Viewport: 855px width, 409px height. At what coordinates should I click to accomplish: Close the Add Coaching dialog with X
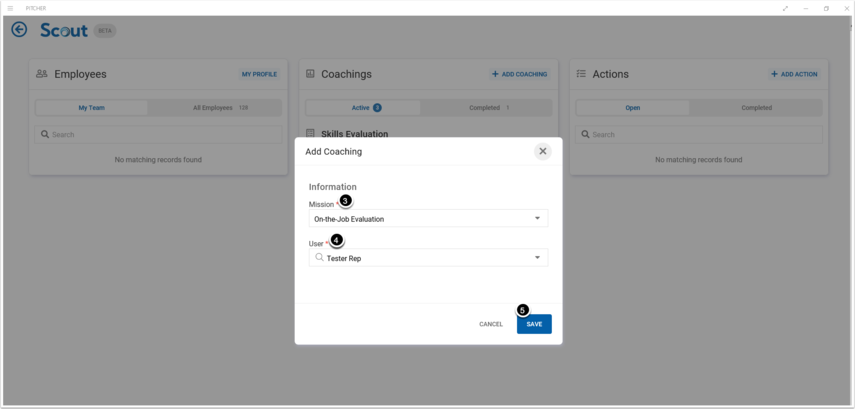543,151
